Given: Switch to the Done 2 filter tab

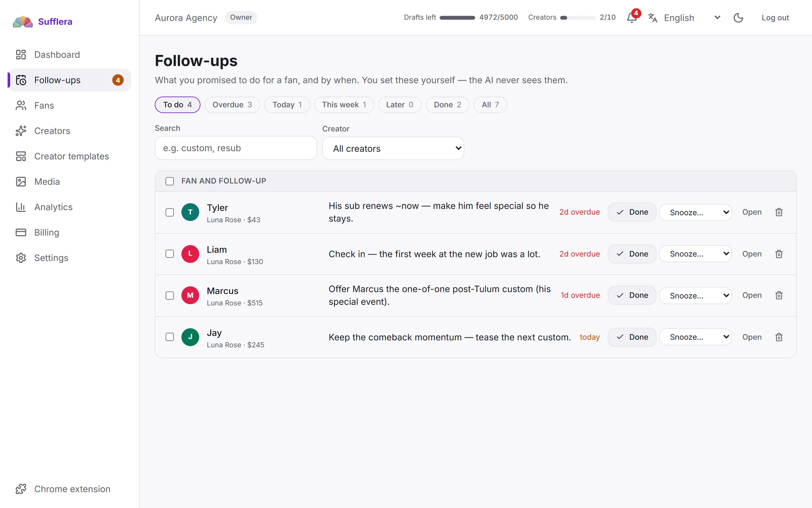Looking at the screenshot, I should pyautogui.click(x=447, y=105).
